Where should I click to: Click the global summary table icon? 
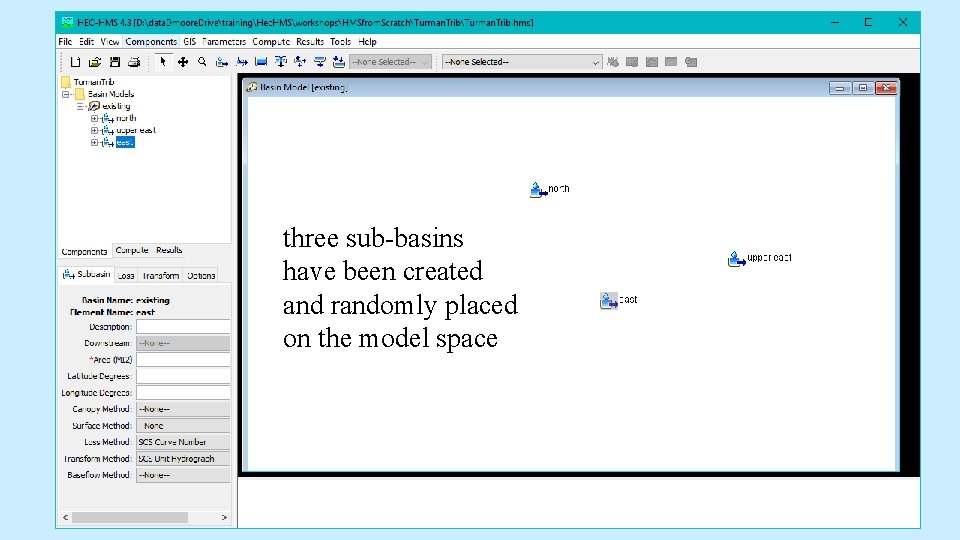click(632, 62)
